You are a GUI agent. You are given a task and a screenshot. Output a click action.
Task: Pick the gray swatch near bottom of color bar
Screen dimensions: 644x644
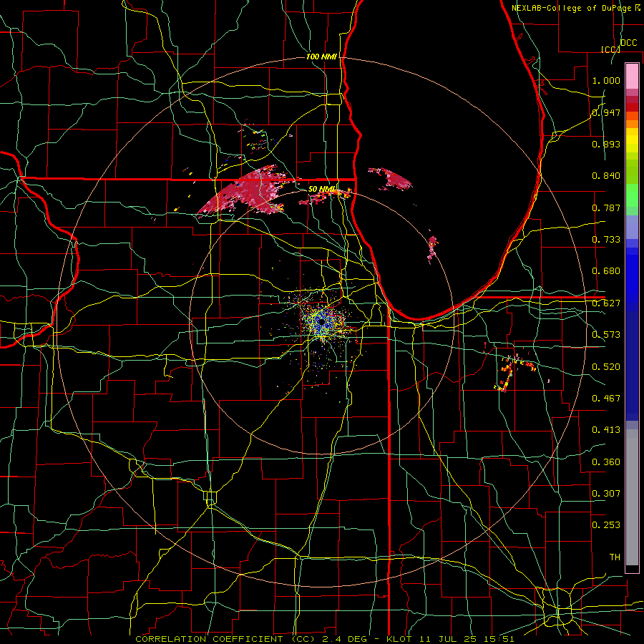(x=632, y=497)
